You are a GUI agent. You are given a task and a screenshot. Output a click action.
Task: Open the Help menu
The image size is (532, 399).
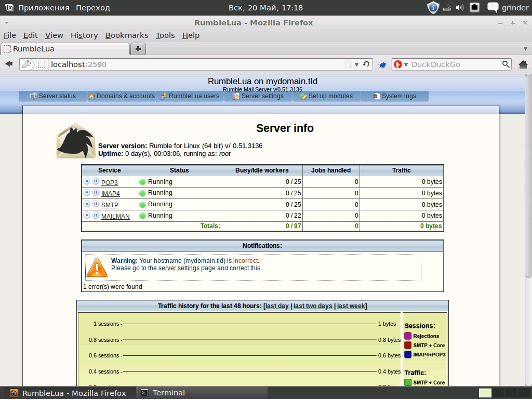coord(191,35)
